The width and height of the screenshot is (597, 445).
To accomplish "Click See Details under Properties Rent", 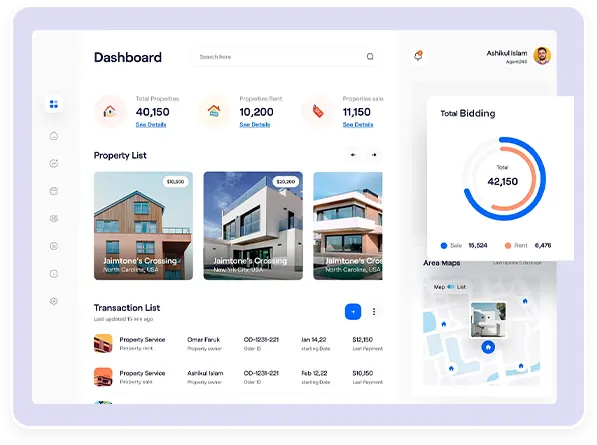I will pyautogui.click(x=255, y=124).
